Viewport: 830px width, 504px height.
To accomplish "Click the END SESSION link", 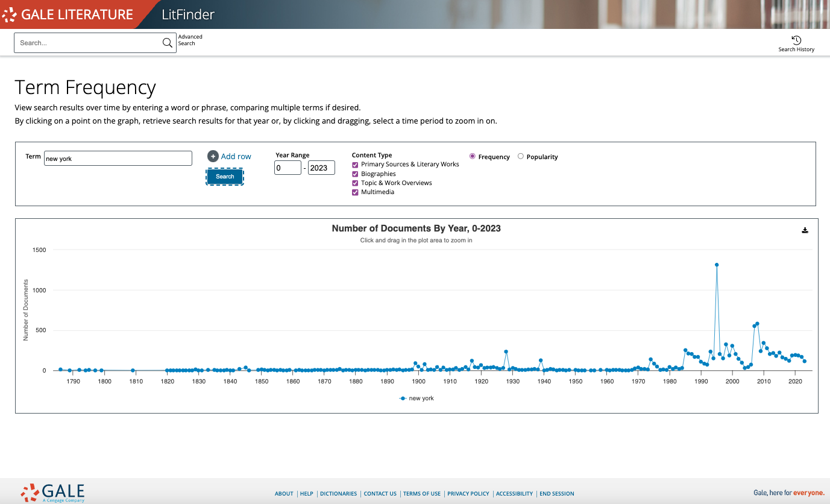I will (x=557, y=494).
